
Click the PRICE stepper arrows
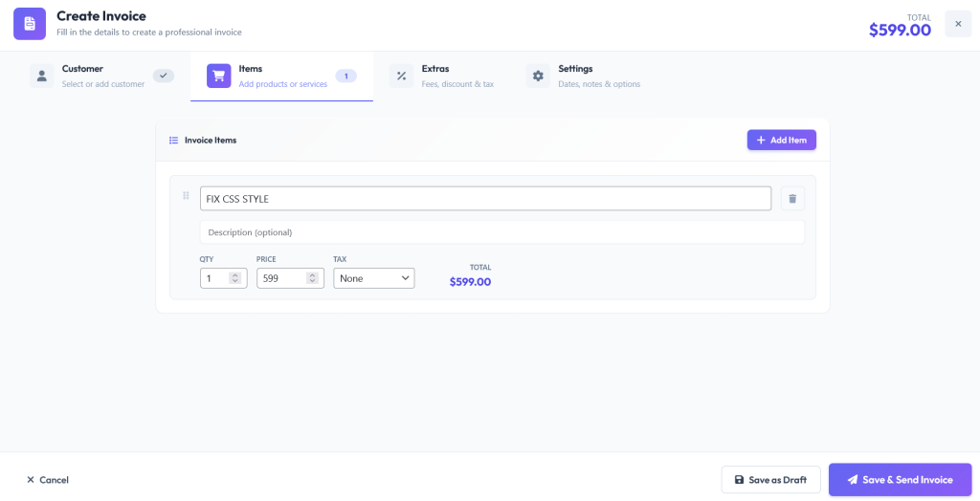point(313,278)
